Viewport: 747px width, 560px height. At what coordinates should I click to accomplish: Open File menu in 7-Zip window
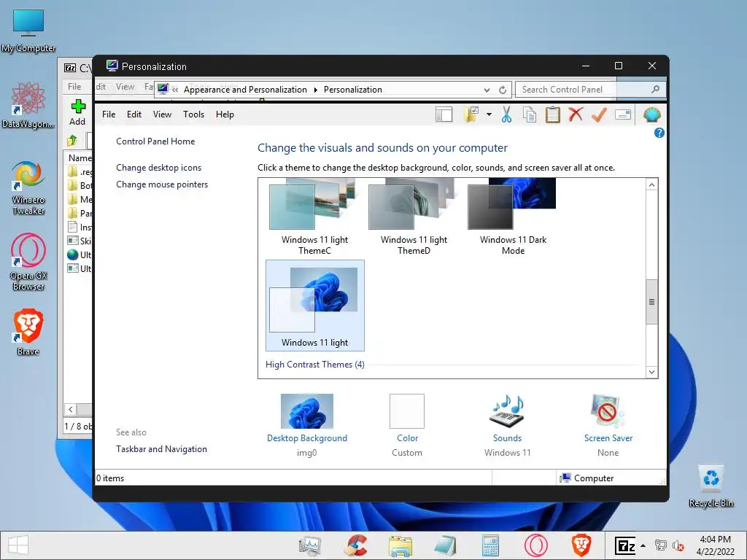74,87
